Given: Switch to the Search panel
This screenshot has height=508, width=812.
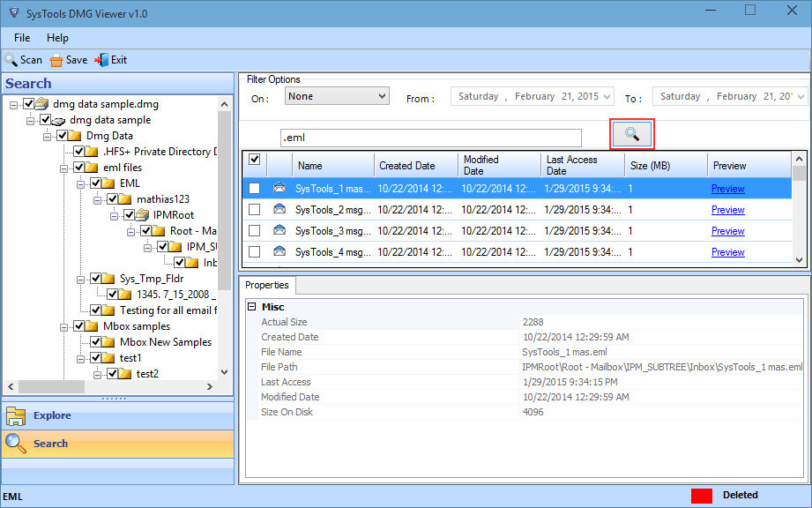Looking at the screenshot, I should pyautogui.click(x=117, y=444).
